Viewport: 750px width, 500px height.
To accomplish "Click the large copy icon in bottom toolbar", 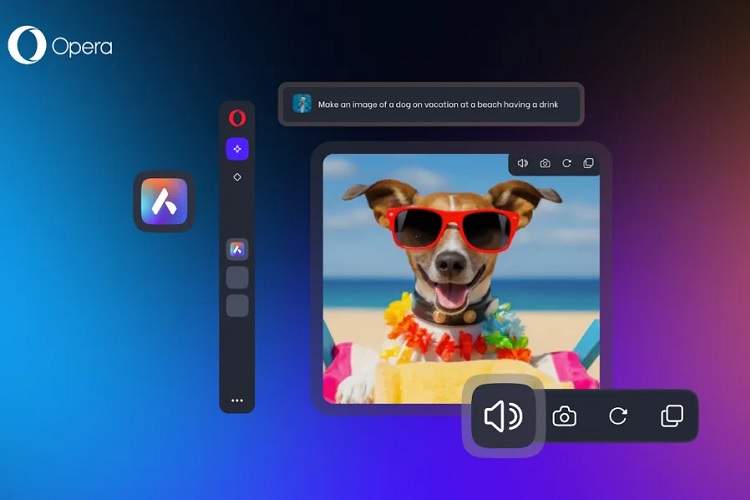I will pos(672,416).
